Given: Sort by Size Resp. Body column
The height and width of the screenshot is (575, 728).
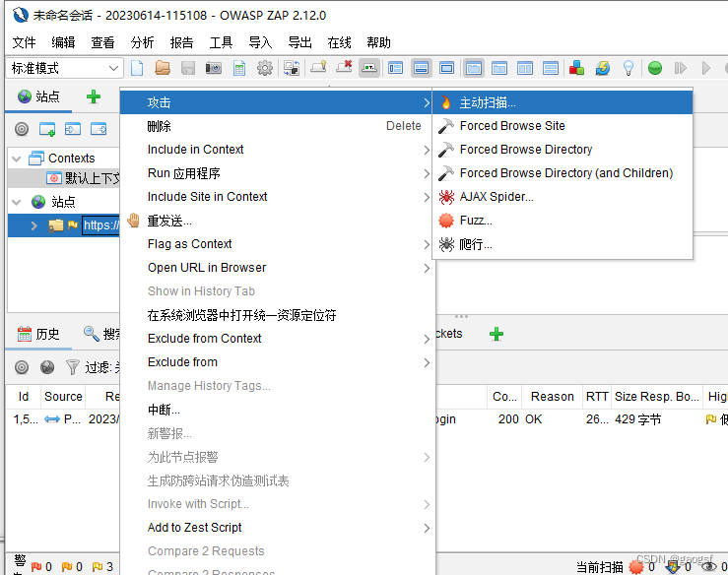Looking at the screenshot, I should (x=656, y=397).
